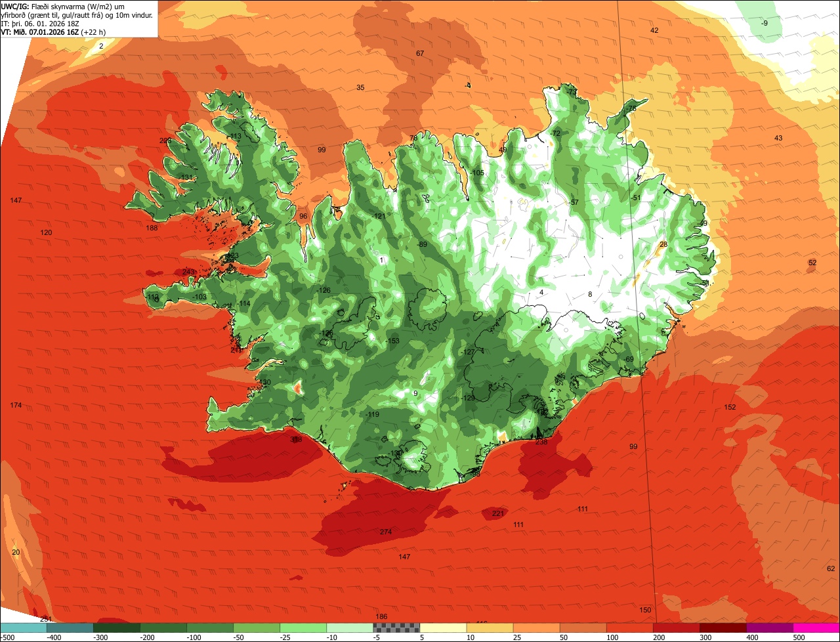Pick the -50 to -25 light green swatch

(x=256, y=628)
